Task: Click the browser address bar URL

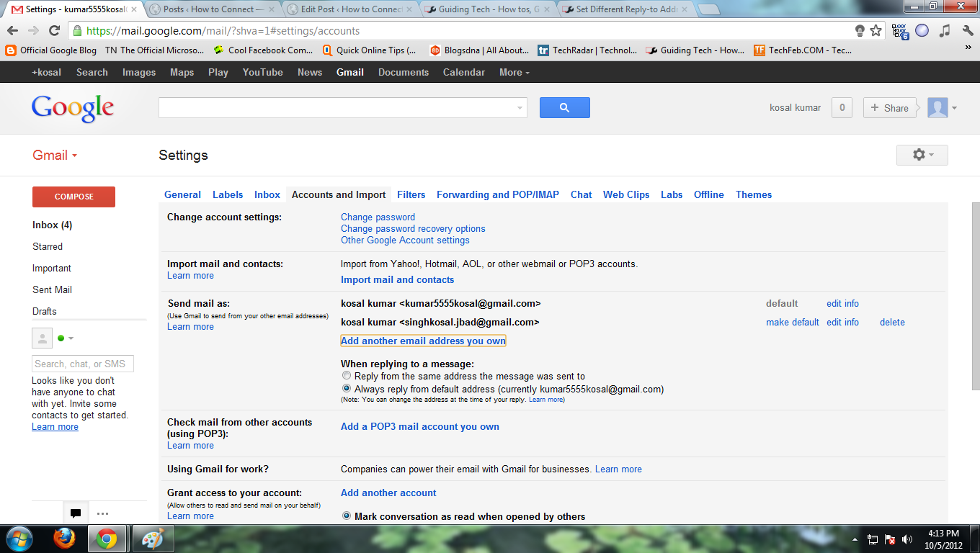Action: [223, 31]
